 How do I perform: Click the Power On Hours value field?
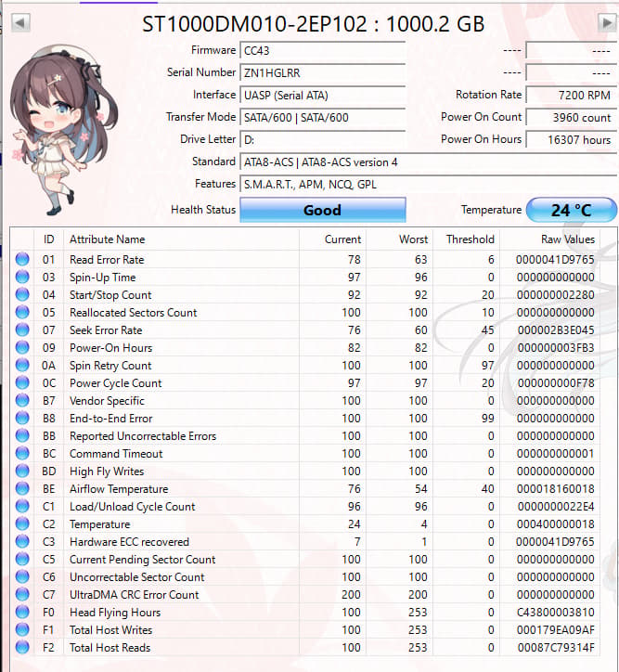click(571, 140)
